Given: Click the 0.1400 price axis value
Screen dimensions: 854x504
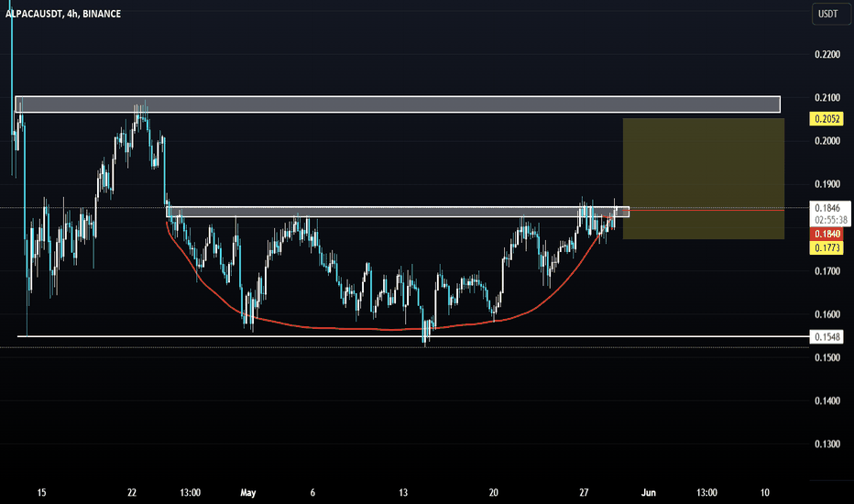Looking at the screenshot, I should pyautogui.click(x=827, y=401).
